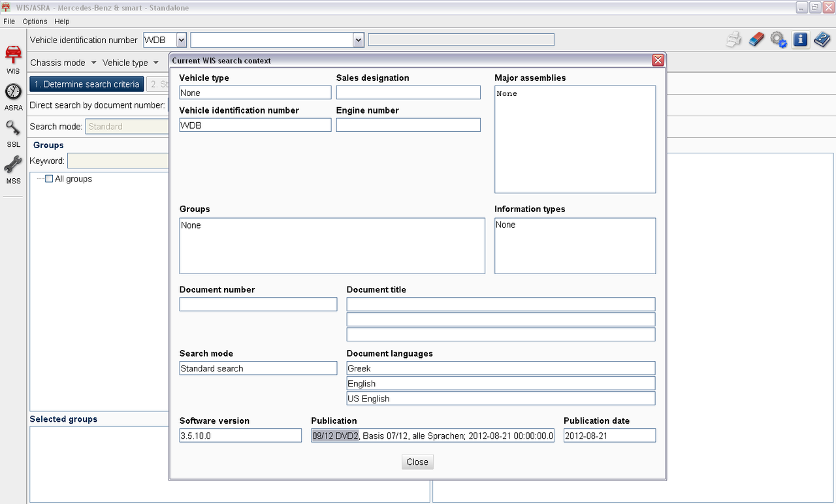Expand the Chassis mode dropdown
Screen dimensions: 836x504
click(x=63, y=63)
